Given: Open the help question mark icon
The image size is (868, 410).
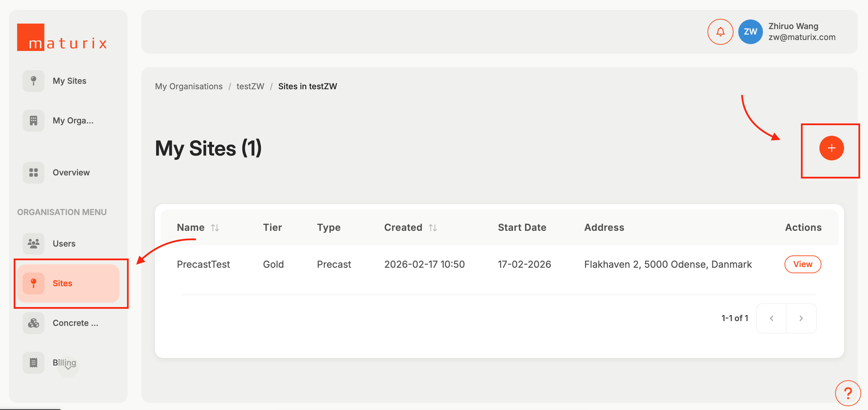Looking at the screenshot, I should [x=847, y=393].
